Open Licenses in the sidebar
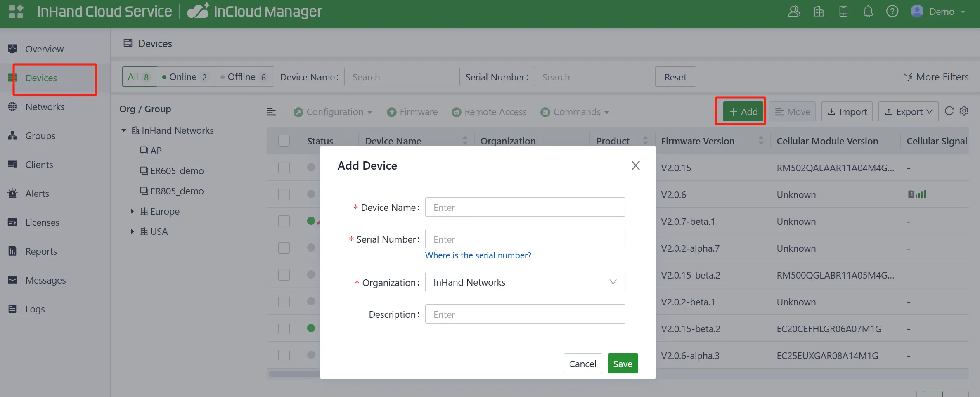Viewport: 980px width, 397px height. click(x=42, y=222)
